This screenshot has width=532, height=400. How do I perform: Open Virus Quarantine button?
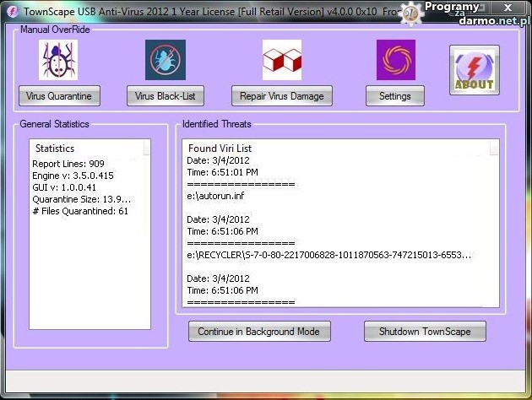click(58, 96)
